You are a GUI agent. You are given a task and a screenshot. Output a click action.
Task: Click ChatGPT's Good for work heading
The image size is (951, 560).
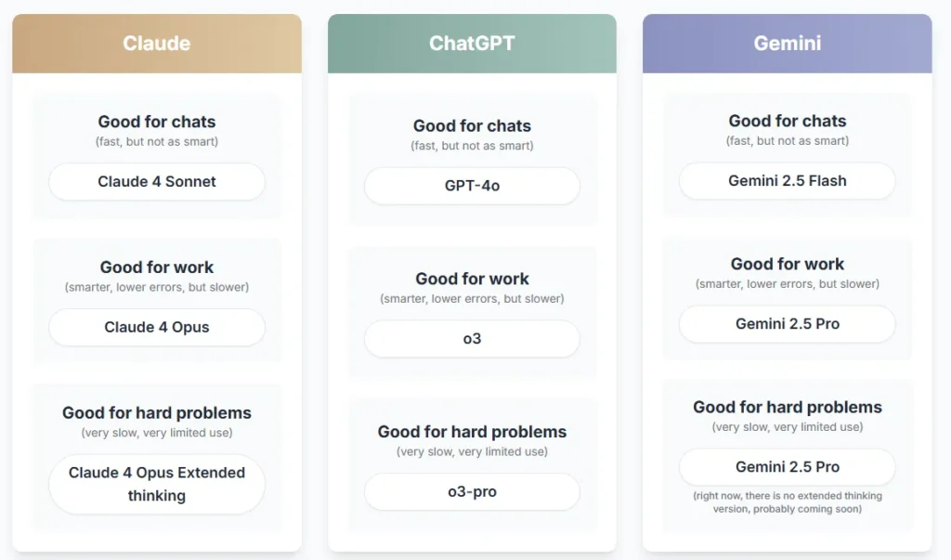(472, 279)
